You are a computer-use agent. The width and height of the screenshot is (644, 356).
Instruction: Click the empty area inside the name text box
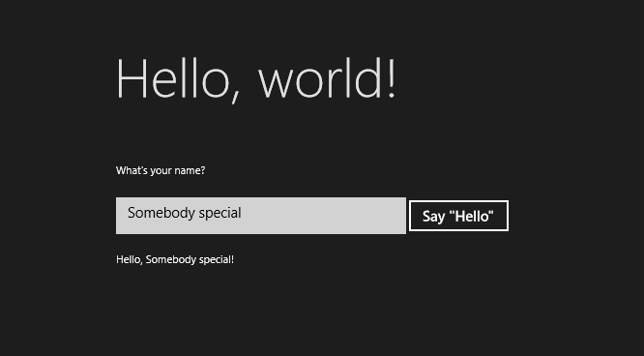[x=325, y=216]
